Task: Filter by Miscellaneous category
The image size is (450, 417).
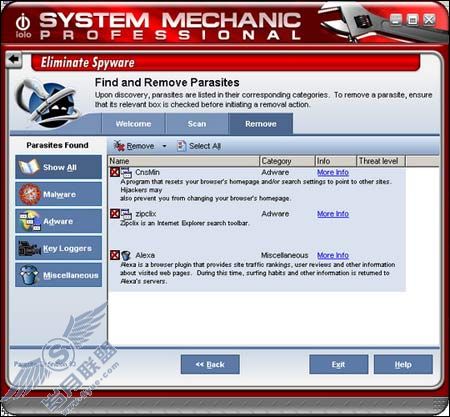Action: (x=58, y=275)
